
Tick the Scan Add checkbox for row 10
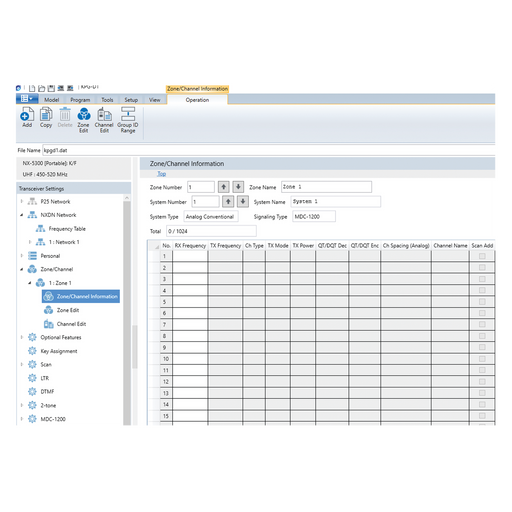coord(482,359)
